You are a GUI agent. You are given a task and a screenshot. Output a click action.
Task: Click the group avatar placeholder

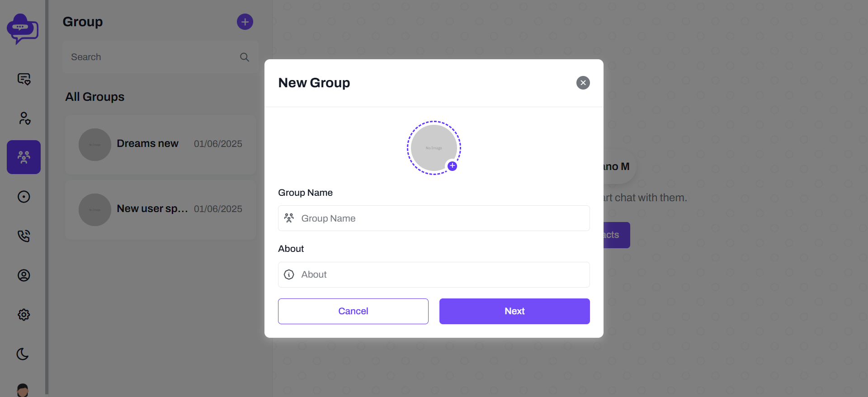click(434, 148)
